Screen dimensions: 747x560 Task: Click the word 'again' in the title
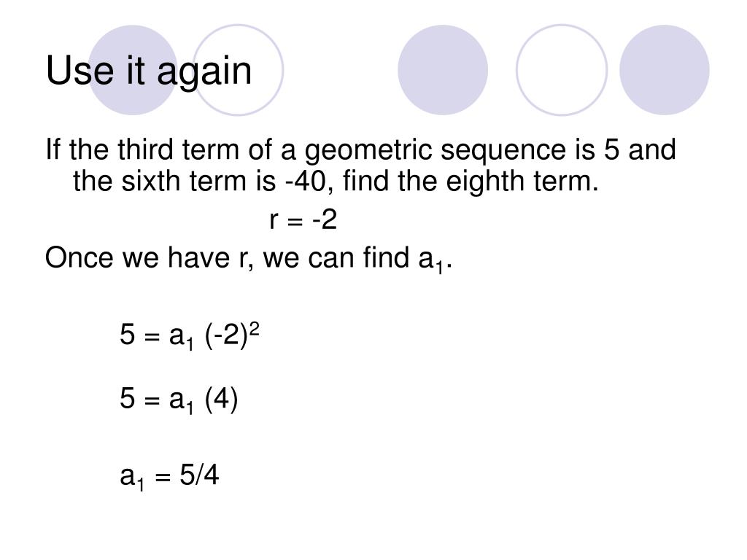[204, 72]
